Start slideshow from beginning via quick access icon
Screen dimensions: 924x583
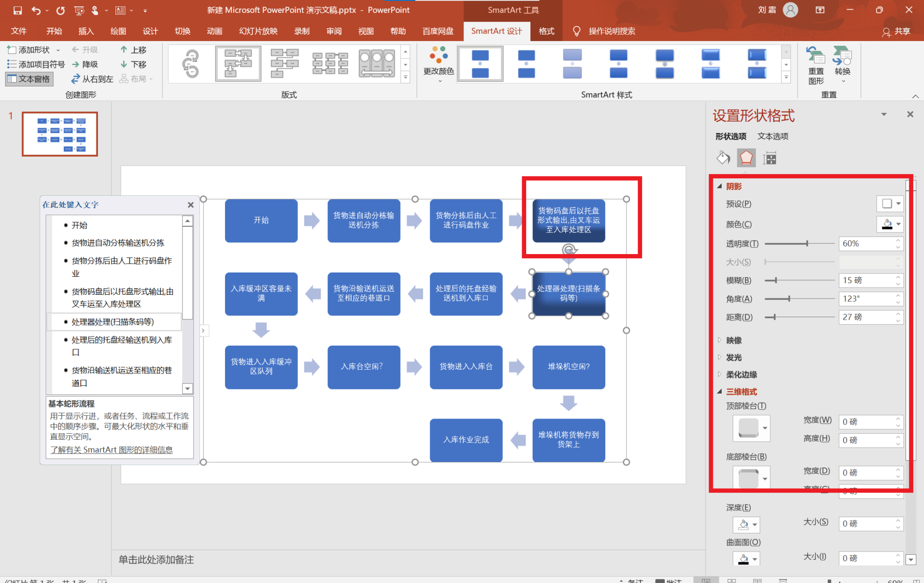click(x=79, y=10)
